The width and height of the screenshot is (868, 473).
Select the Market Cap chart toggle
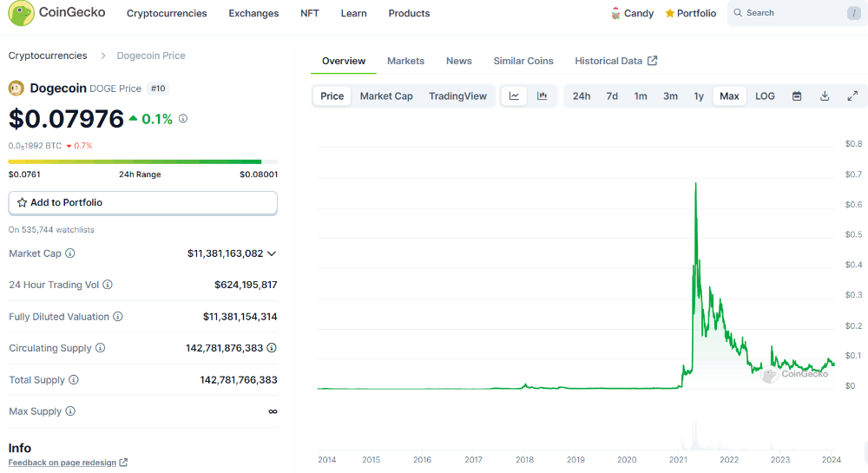coord(386,96)
